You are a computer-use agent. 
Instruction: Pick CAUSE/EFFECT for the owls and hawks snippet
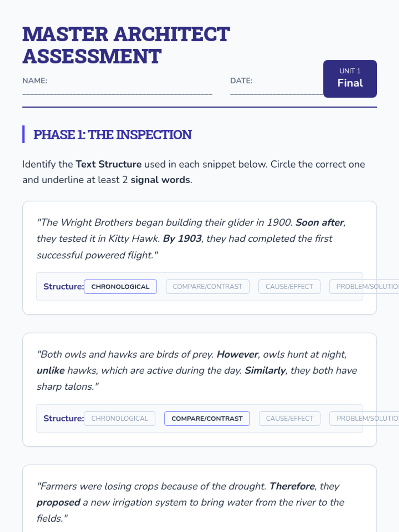click(x=290, y=419)
